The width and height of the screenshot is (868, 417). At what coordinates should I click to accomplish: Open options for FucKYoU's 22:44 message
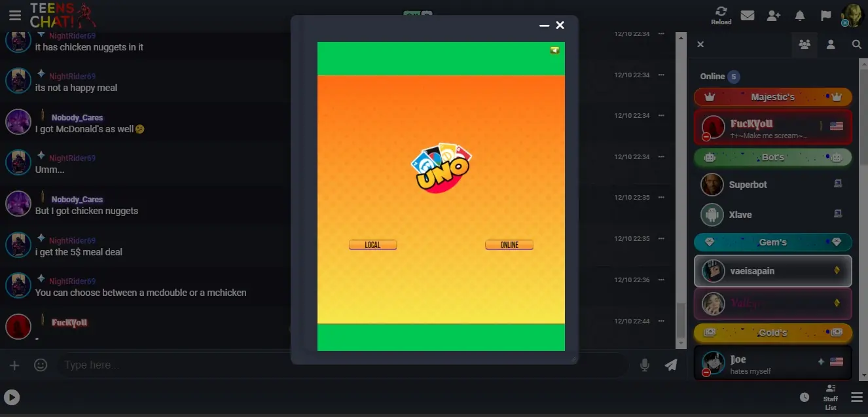[x=661, y=321]
